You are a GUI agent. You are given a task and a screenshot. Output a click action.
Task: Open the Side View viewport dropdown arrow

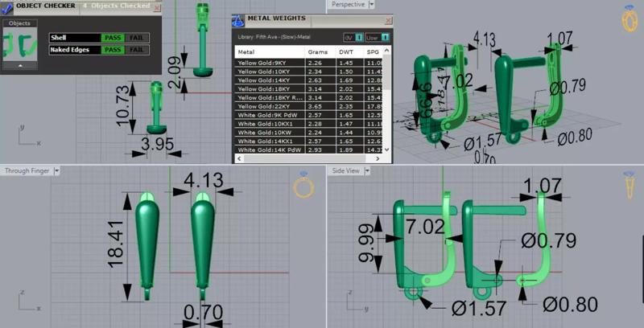tap(367, 170)
